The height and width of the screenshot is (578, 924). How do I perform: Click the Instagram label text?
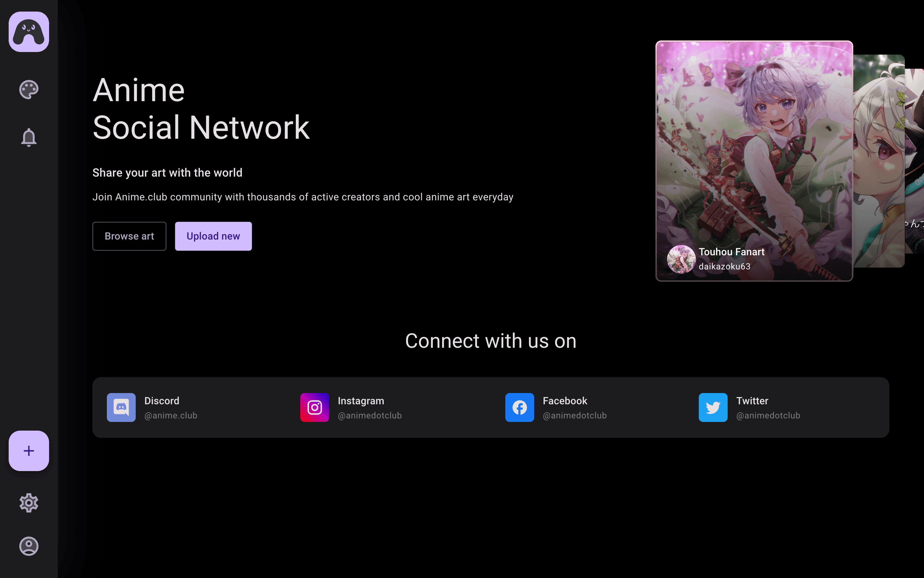[x=361, y=401]
